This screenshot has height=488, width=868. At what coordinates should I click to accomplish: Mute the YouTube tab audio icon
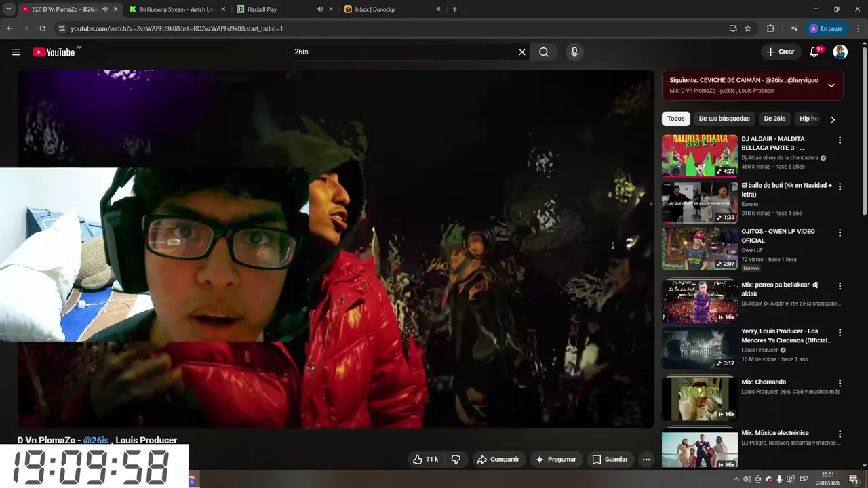pos(104,9)
